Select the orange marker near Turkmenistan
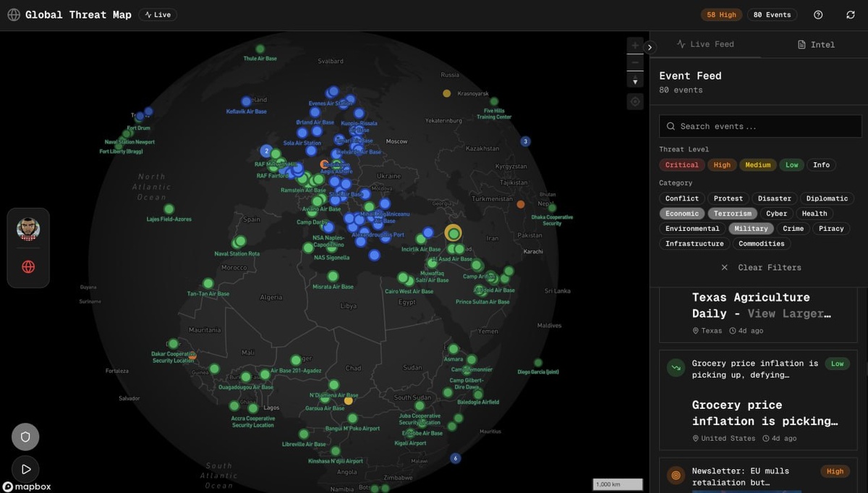Image resolution: width=868 pixels, height=493 pixels. (x=520, y=205)
